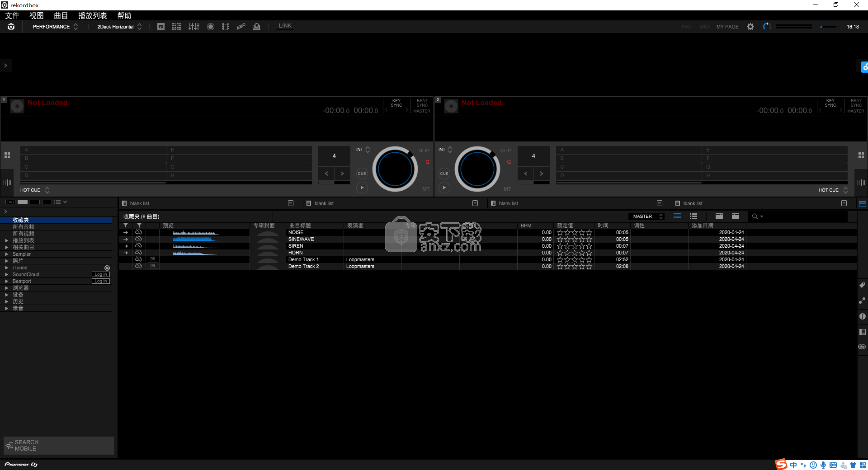
Task: Switch to compact list view icon
Action: click(x=693, y=216)
